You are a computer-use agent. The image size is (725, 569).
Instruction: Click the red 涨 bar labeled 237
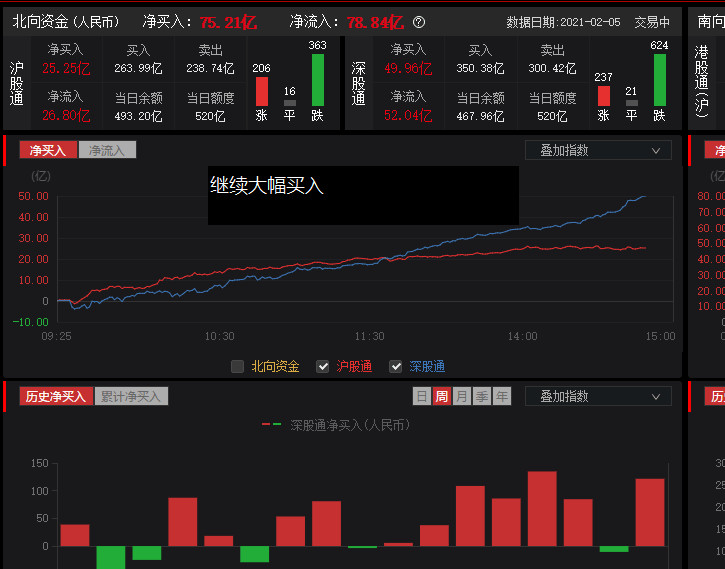coord(603,96)
